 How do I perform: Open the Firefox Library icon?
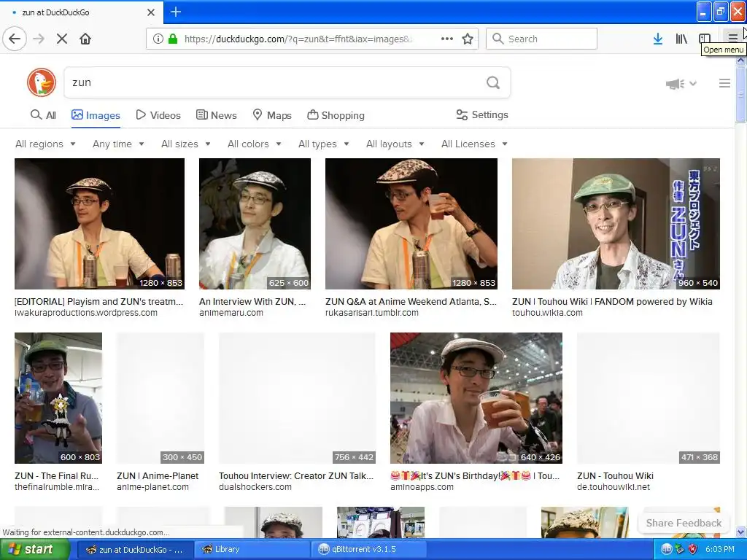pos(681,39)
